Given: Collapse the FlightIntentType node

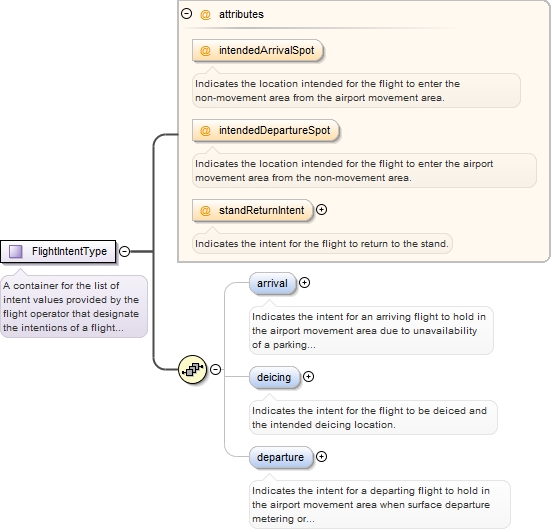Looking at the screenshot, I should click(x=124, y=251).
